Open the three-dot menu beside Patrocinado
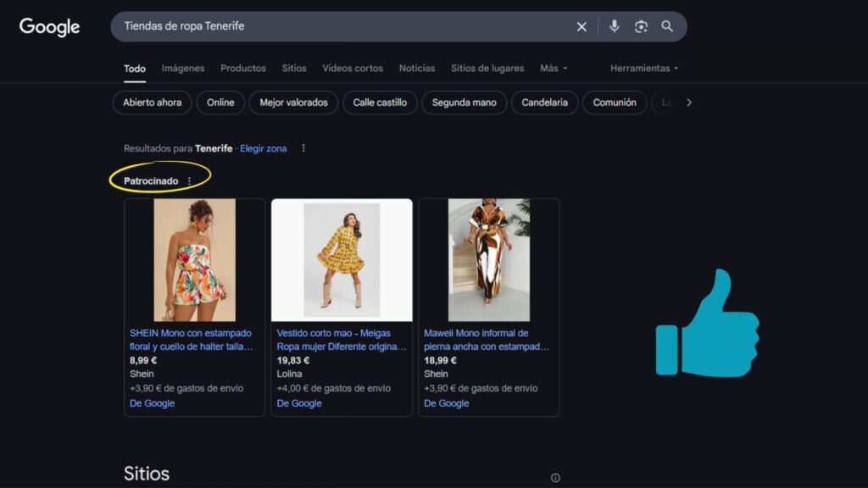The height and width of the screenshot is (488, 868). point(189,181)
